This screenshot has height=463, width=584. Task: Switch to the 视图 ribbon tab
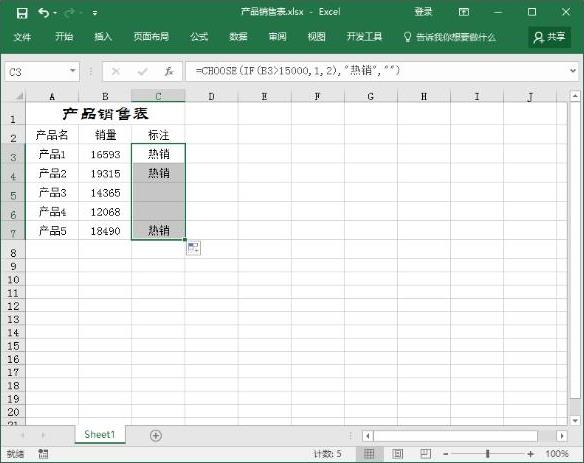pyautogui.click(x=316, y=37)
